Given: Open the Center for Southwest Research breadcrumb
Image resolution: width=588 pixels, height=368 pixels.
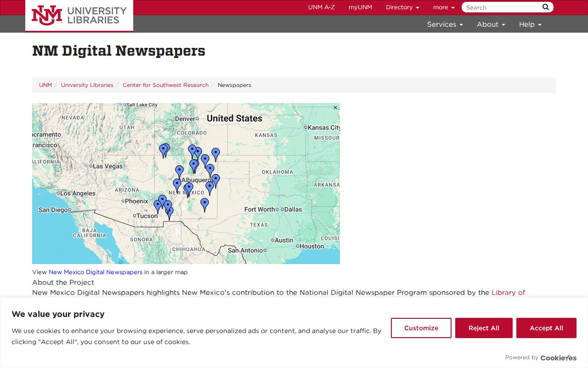Looking at the screenshot, I should (165, 85).
